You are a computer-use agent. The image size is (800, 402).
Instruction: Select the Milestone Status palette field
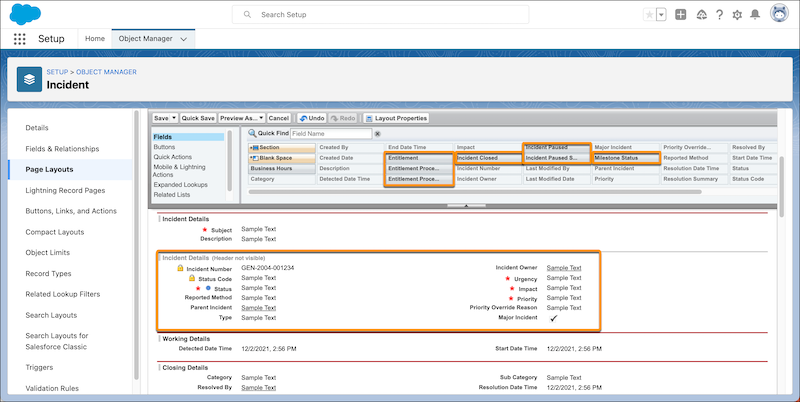tap(626, 158)
